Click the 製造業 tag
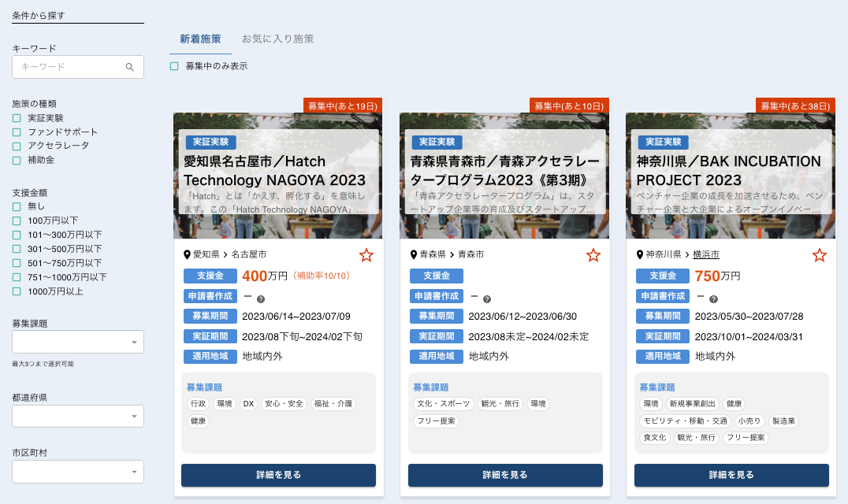 783,421
